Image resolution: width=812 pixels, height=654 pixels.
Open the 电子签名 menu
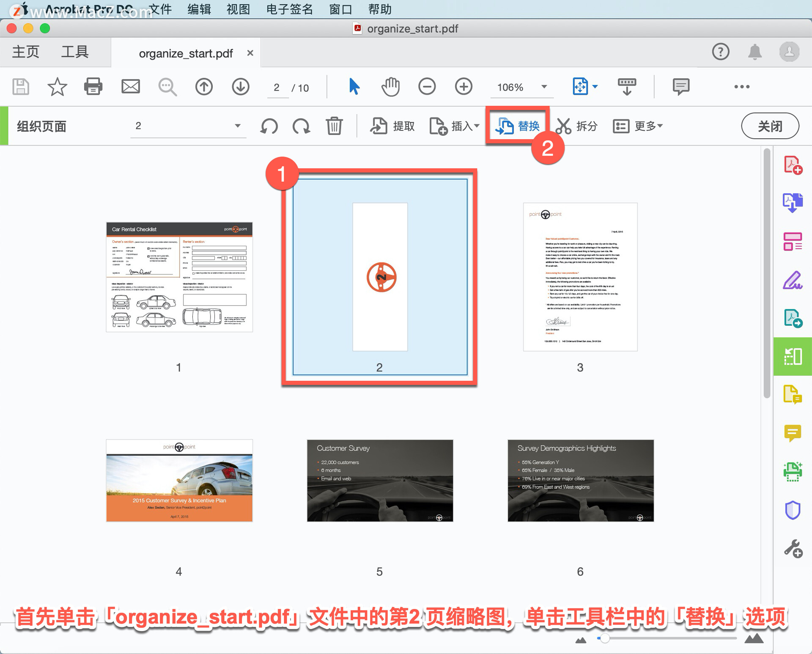click(x=289, y=9)
